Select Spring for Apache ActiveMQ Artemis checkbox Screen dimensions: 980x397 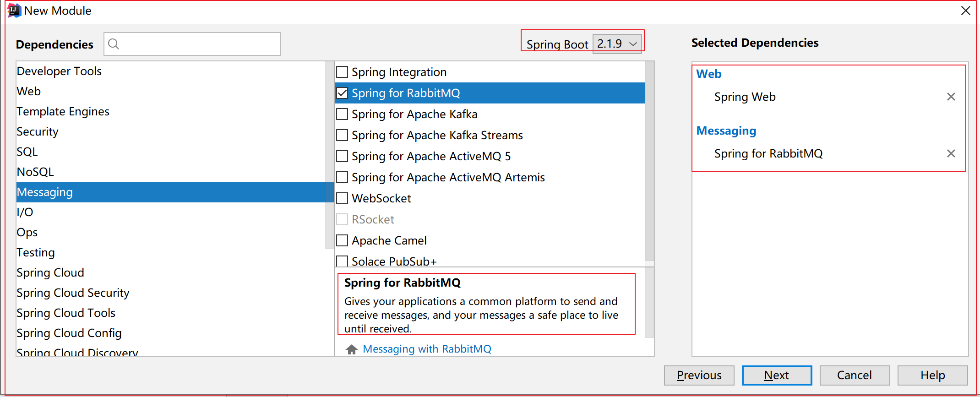point(342,177)
